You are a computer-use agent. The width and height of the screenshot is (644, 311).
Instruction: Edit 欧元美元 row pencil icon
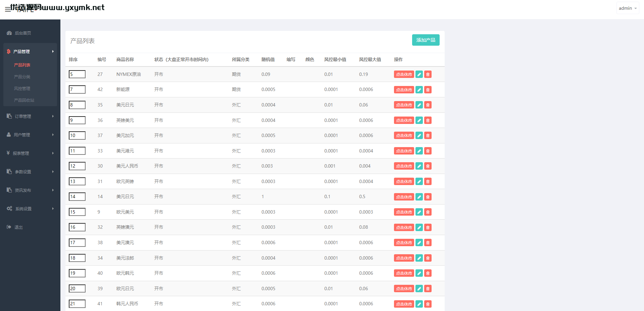click(x=419, y=212)
